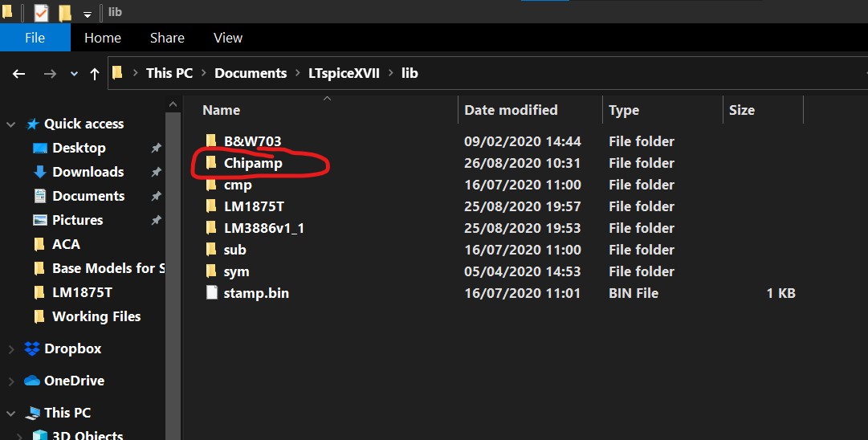Open Working Files in Quick access
The width and height of the screenshot is (868, 440).
[96, 316]
